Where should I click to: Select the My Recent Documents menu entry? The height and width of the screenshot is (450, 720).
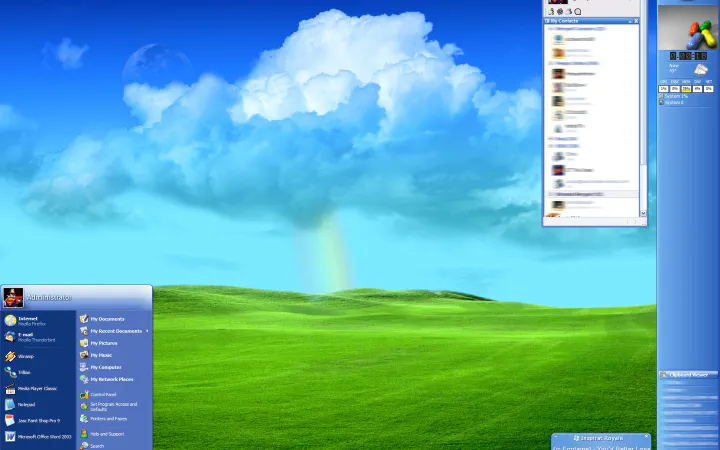pyautogui.click(x=115, y=331)
